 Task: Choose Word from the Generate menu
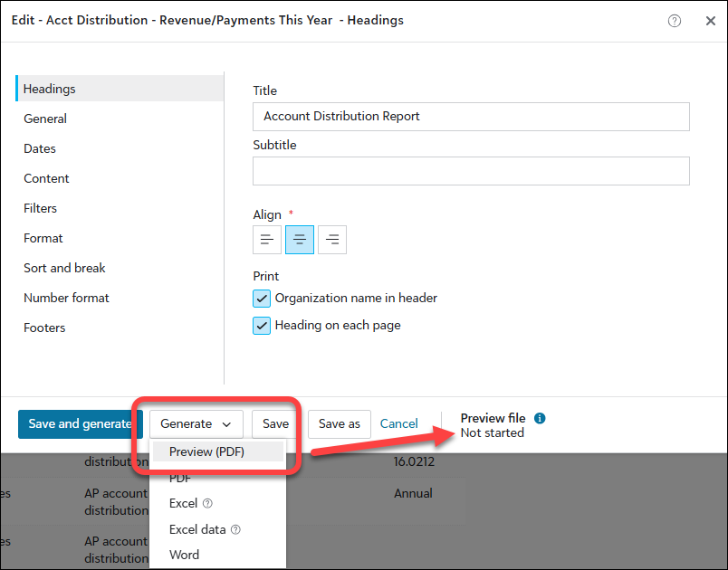pos(184,555)
